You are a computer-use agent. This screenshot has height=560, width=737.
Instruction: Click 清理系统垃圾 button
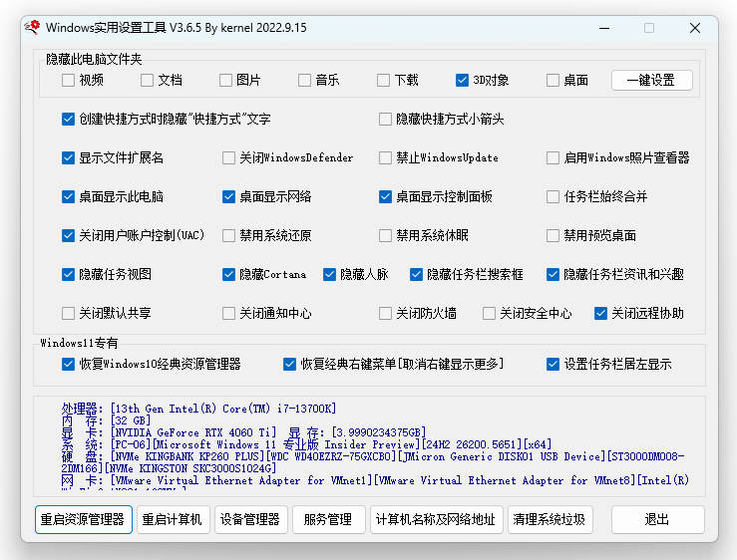550,519
